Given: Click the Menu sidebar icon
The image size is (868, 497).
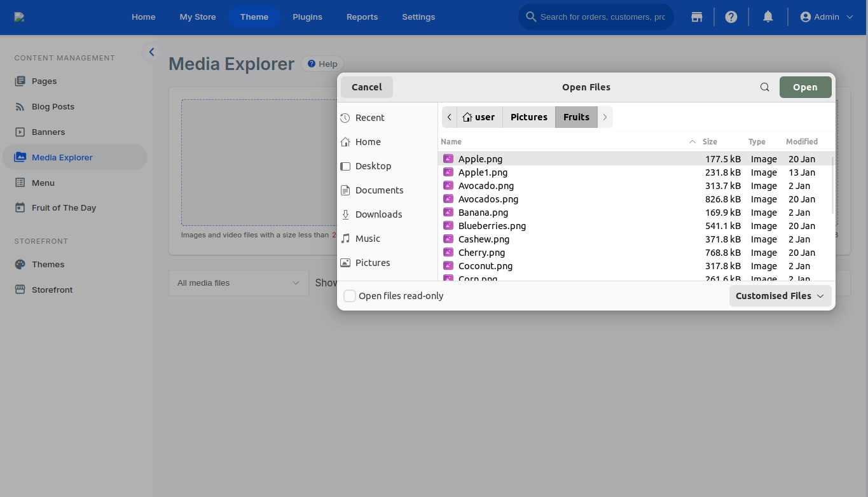Looking at the screenshot, I should point(20,183).
